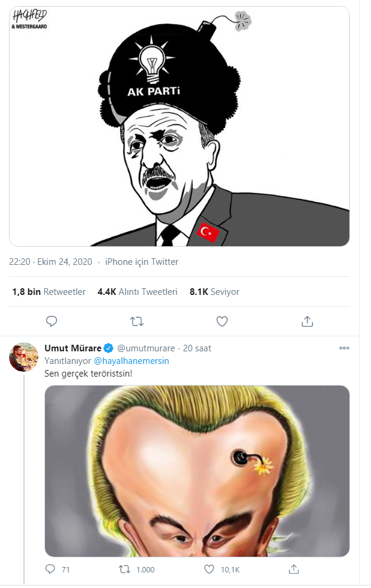Retweet Umut Mürare's reply showing 1.000
Image resolution: width=371 pixels, height=588 pixels.
124,569
